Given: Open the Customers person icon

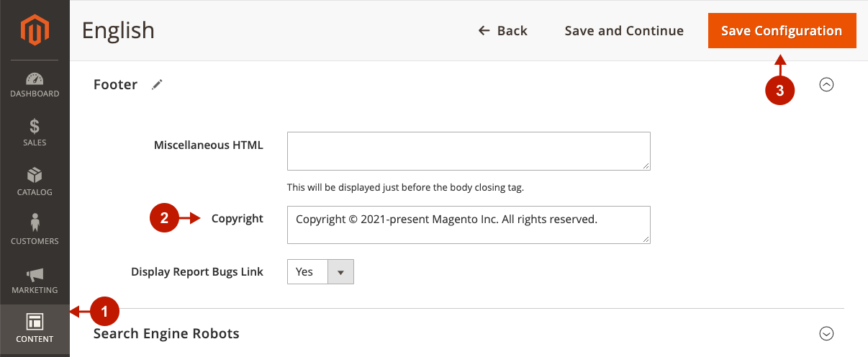Looking at the screenshot, I should pos(35,224).
